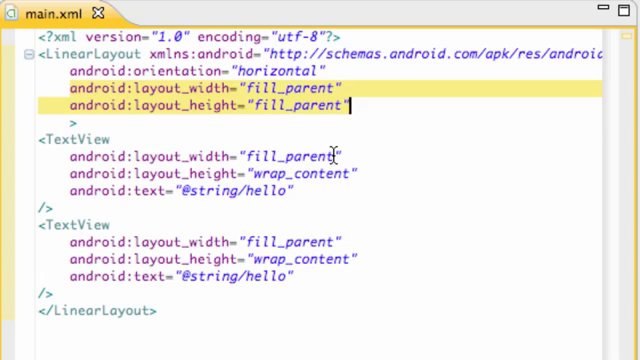Image resolution: width=640 pixels, height=360 pixels.
Task: Click second TextView's layout_width attribute
Action: coord(205,242)
